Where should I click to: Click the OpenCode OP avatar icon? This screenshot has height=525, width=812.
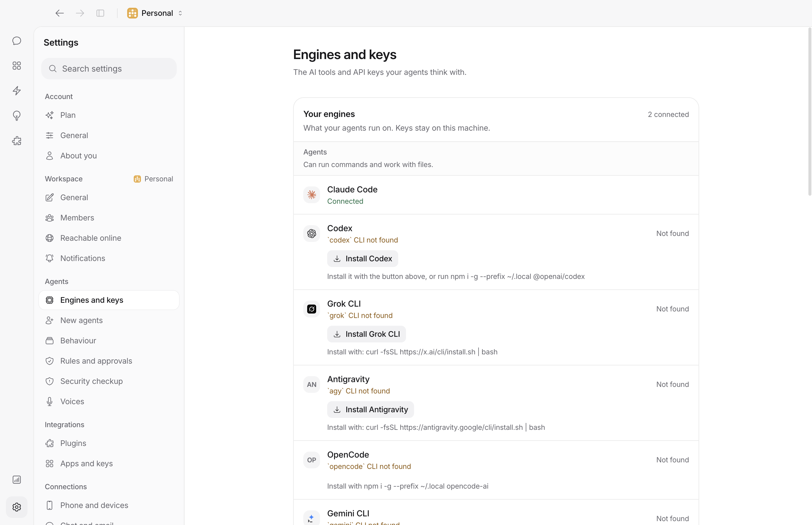tap(311, 460)
